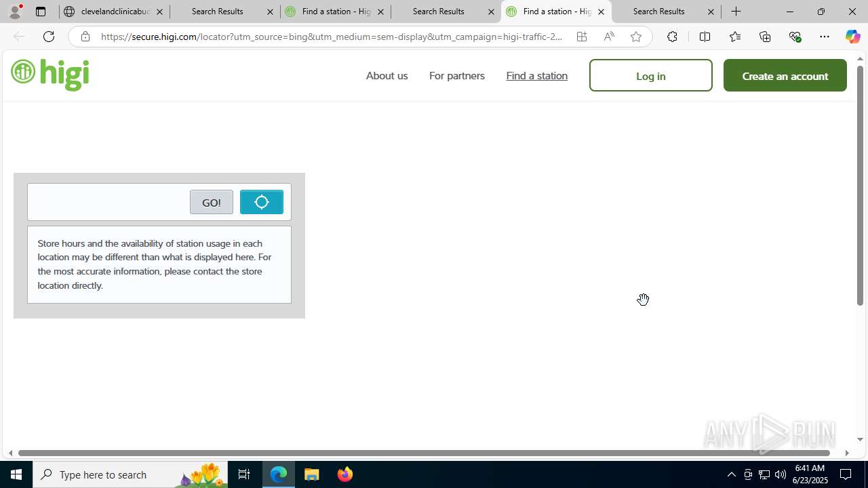The image size is (868, 488).
Task: Open the app available icon in address bar
Action: 582,37
